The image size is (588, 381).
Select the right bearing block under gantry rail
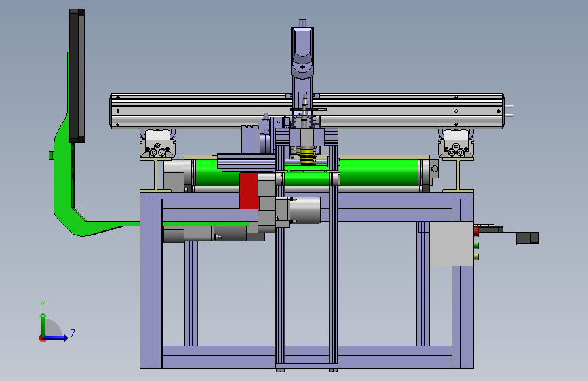[456, 144]
